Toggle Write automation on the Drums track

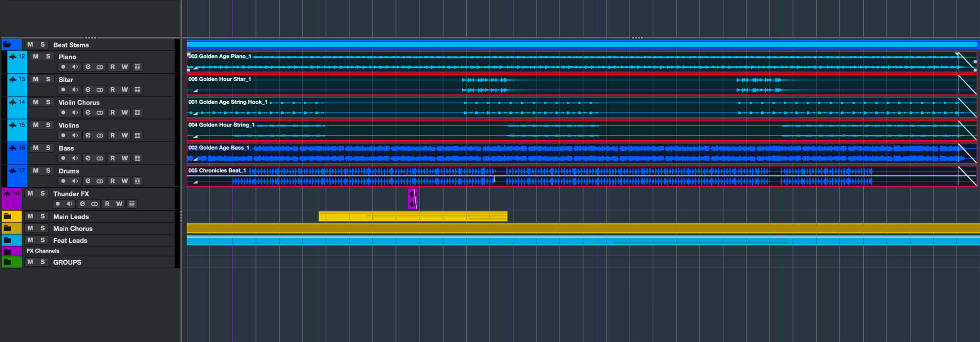(x=125, y=181)
